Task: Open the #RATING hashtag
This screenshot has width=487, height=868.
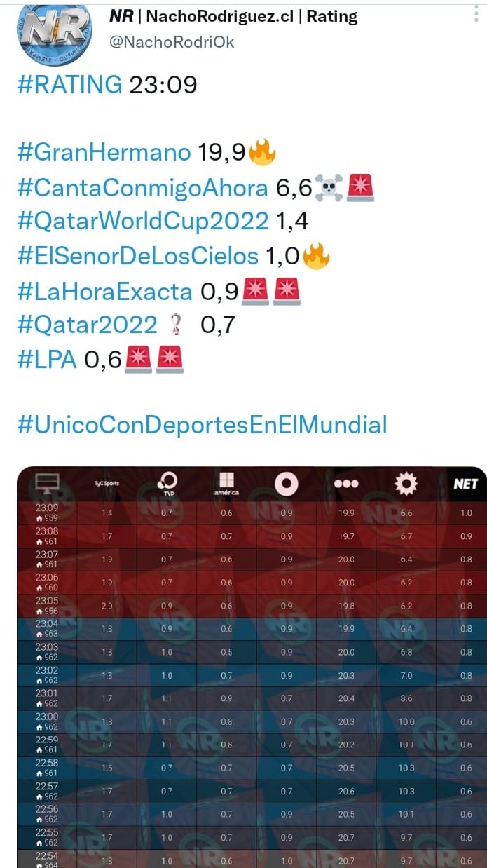Action: click(69, 85)
